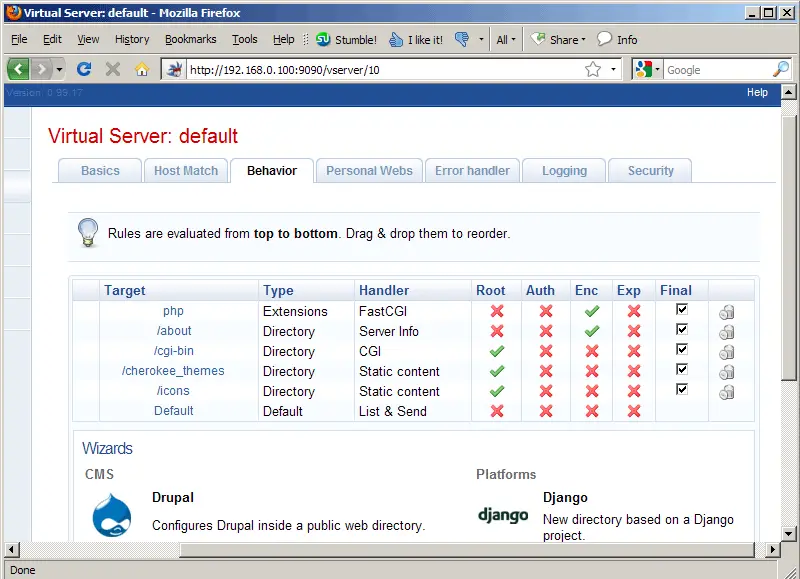Click the thumbs-down icon
Viewport: 800px width, 579px height.
[x=462, y=39]
